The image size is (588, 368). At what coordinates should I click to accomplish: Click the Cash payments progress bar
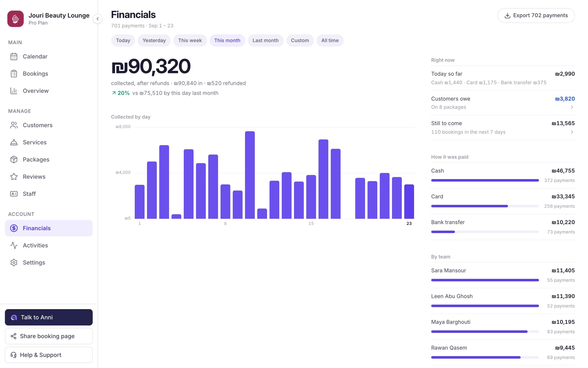click(x=485, y=180)
